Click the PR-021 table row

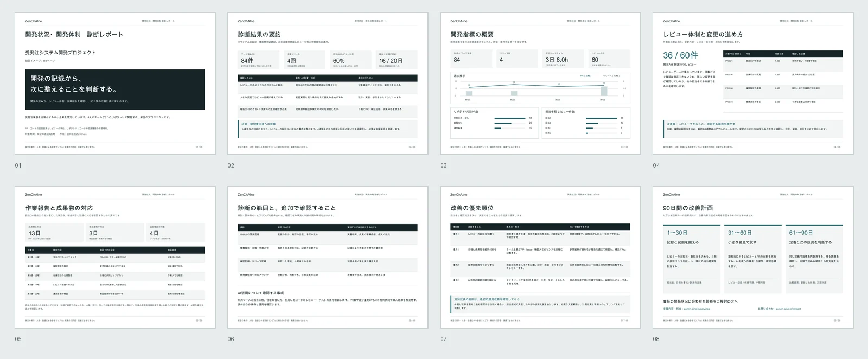(783, 64)
